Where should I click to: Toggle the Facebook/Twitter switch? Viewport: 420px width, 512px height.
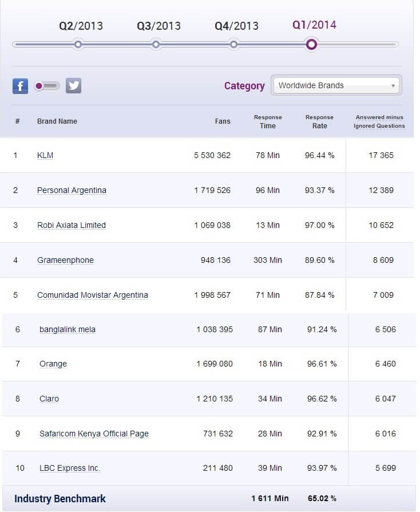point(47,86)
